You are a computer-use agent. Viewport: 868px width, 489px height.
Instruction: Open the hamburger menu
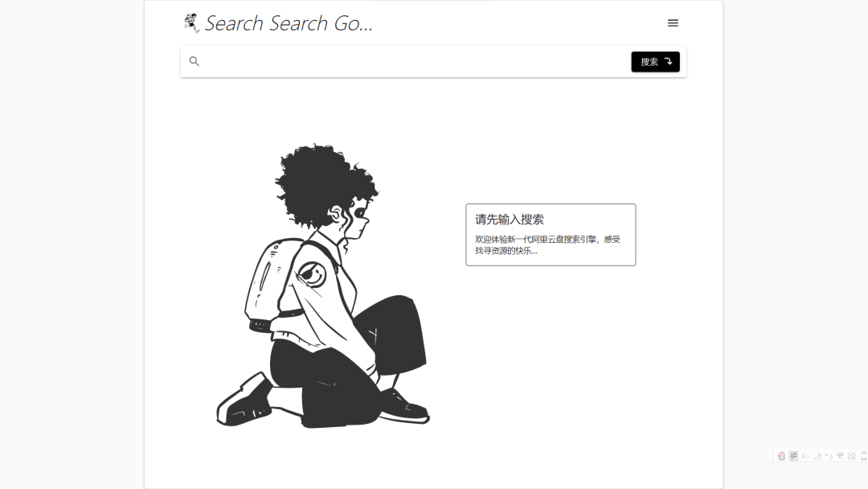pyautogui.click(x=673, y=23)
